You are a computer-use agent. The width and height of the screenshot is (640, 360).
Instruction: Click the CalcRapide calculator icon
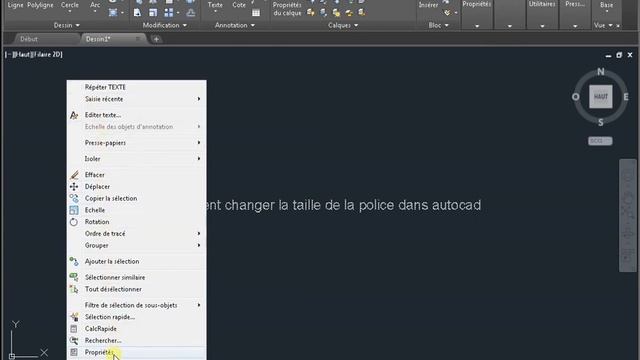tap(74, 329)
